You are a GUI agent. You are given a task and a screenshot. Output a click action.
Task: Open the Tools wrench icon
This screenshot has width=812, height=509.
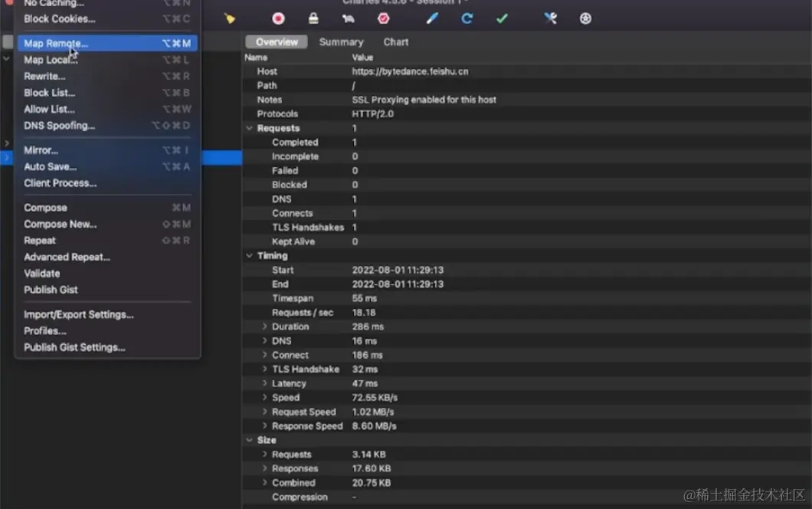[x=551, y=18]
